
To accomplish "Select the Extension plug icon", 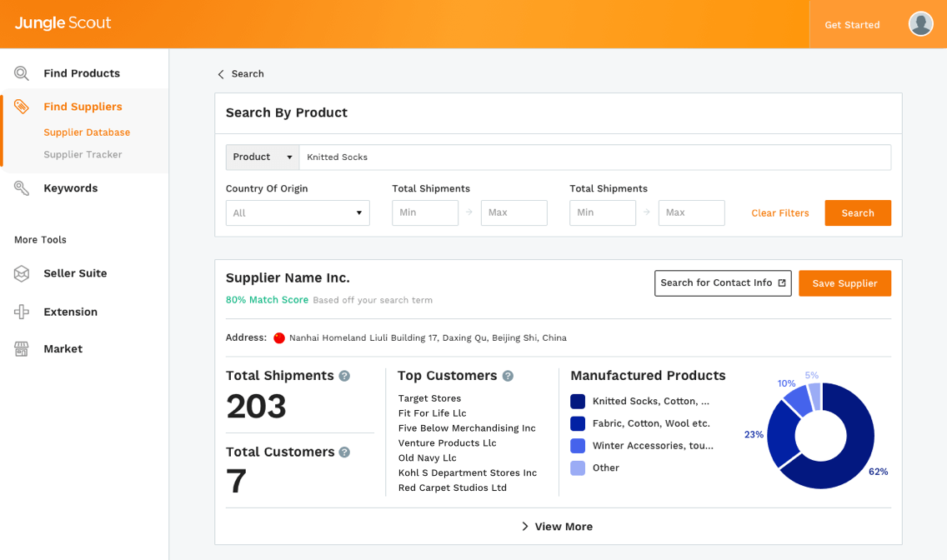I will pos(23,312).
